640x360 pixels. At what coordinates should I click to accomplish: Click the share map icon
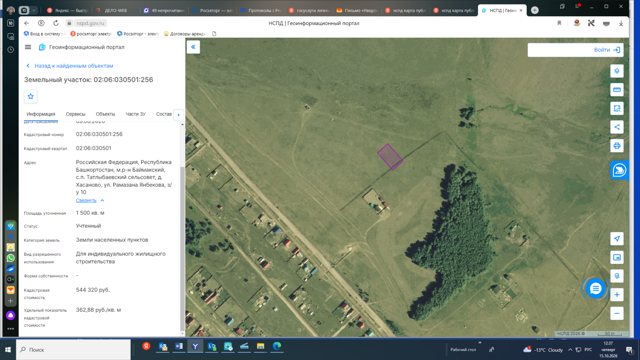(617, 127)
